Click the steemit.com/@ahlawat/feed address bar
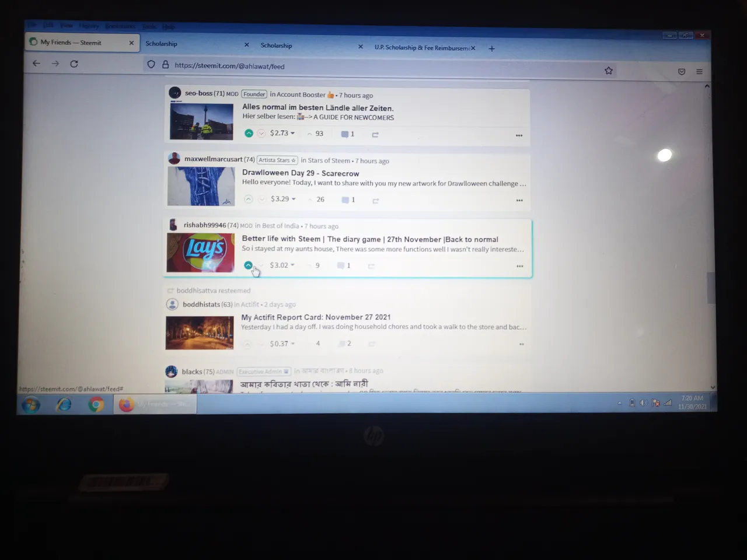 tap(379, 68)
